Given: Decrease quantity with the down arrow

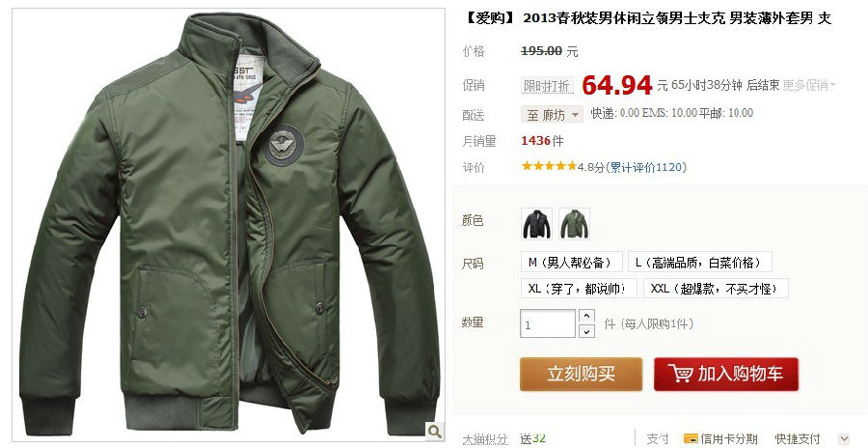Looking at the screenshot, I should [x=586, y=331].
